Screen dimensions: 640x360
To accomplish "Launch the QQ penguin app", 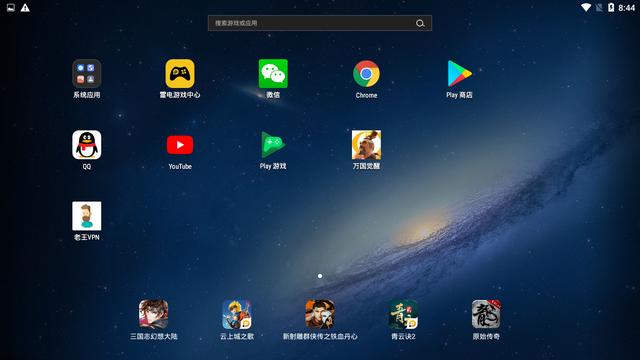I will pos(87,145).
